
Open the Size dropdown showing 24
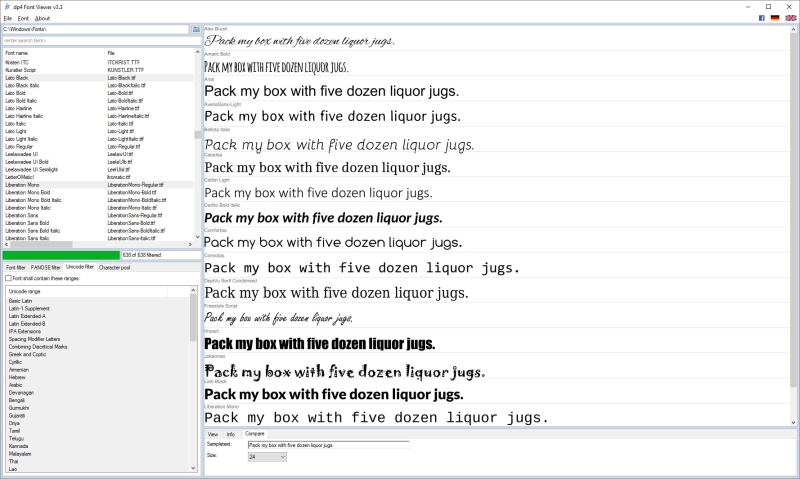click(x=267, y=457)
